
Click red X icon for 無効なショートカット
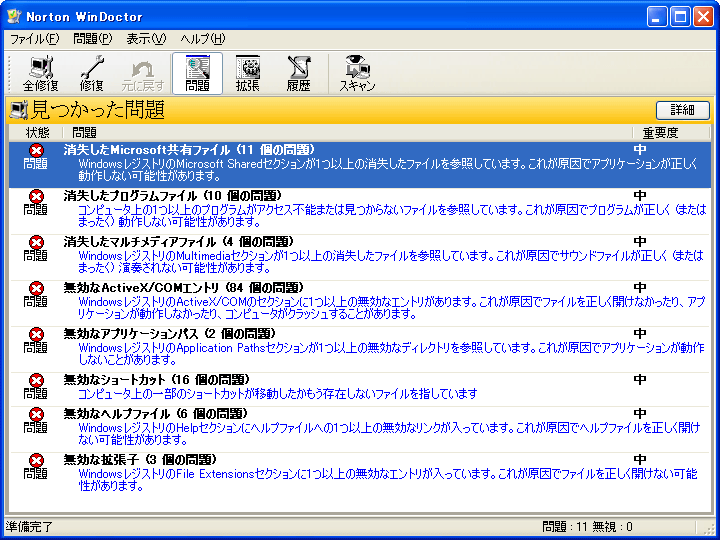click(36, 380)
